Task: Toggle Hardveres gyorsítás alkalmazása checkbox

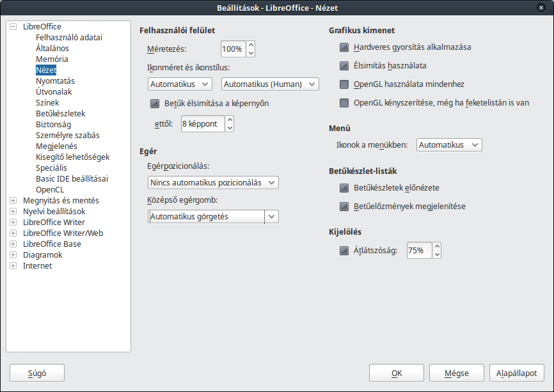Action: (344, 47)
